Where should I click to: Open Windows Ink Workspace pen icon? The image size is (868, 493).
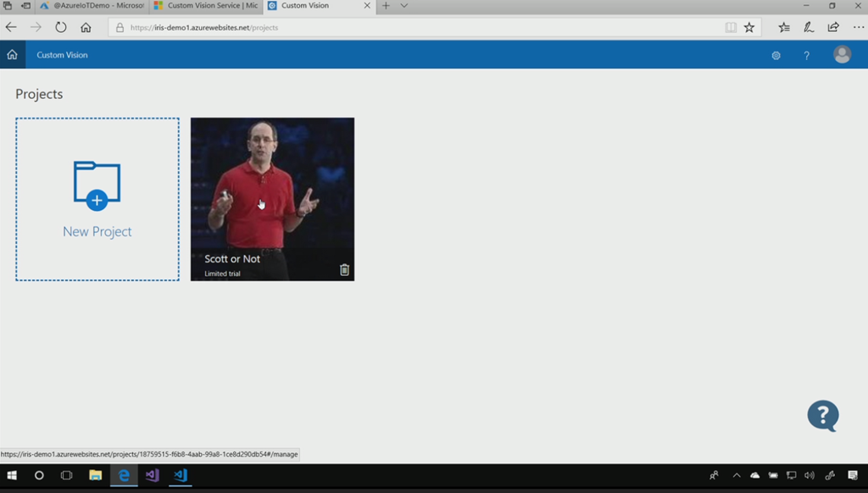tap(830, 475)
